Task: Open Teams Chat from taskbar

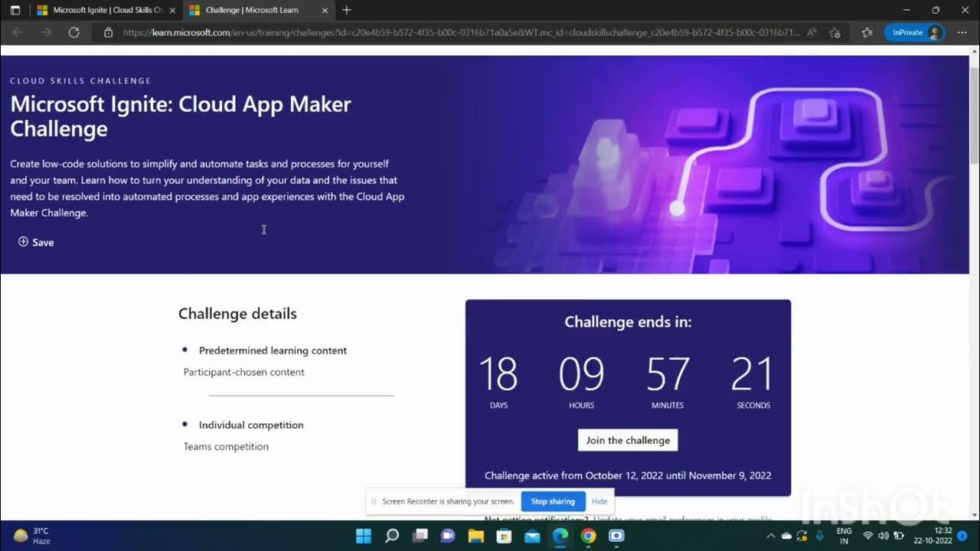Action: click(448, 535)
